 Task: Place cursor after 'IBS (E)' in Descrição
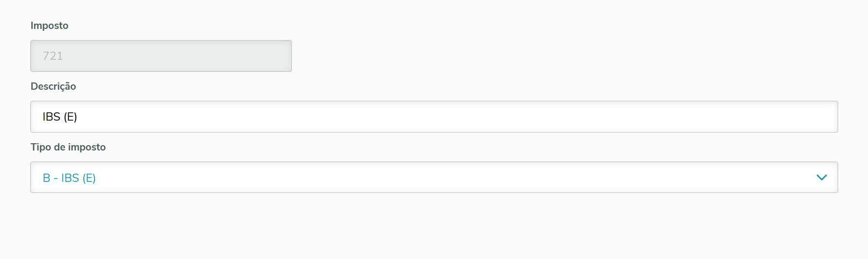[78, 117]
